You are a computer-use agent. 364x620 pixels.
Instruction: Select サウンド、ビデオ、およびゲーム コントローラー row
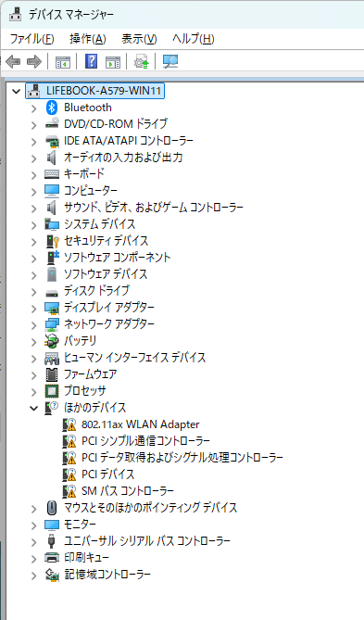pos(154,208)
